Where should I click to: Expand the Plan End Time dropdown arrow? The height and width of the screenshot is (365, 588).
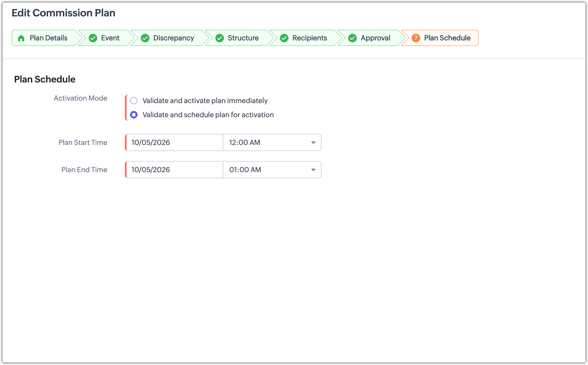313,170
